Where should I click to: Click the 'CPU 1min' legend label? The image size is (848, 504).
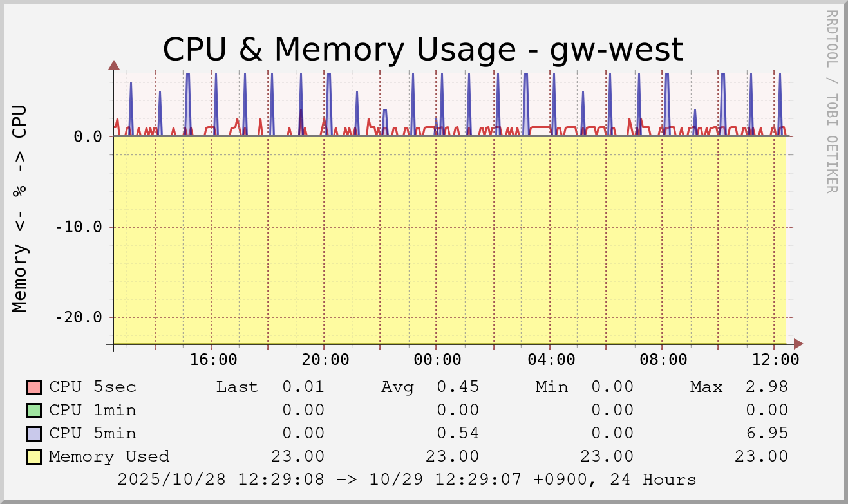(x=93, y=410)
